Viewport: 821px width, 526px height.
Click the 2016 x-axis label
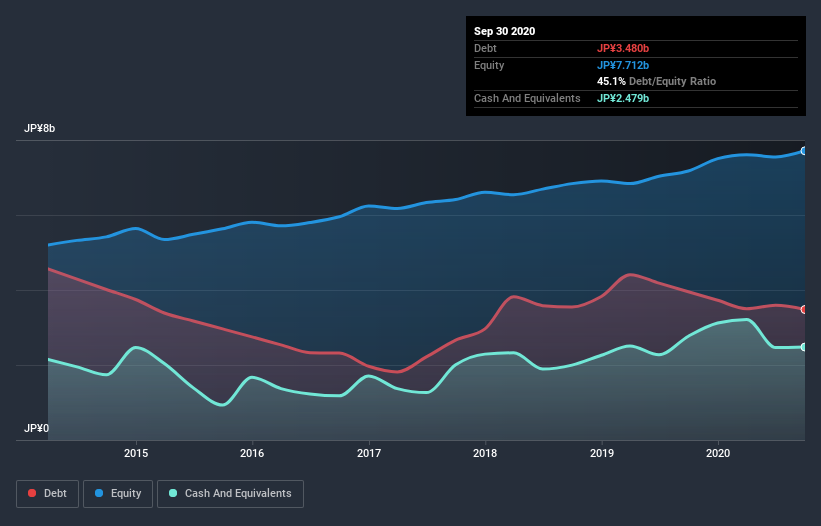coord(252,453)
